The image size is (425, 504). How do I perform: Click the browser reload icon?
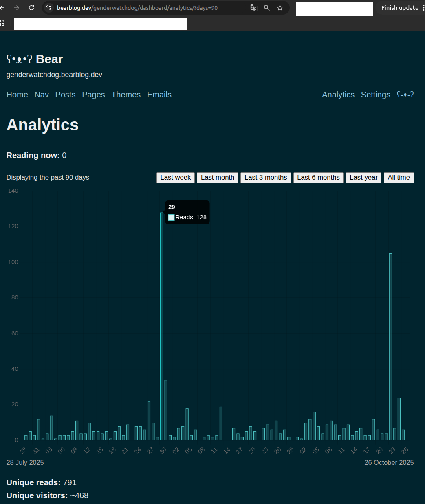click(x=31, y=8)
